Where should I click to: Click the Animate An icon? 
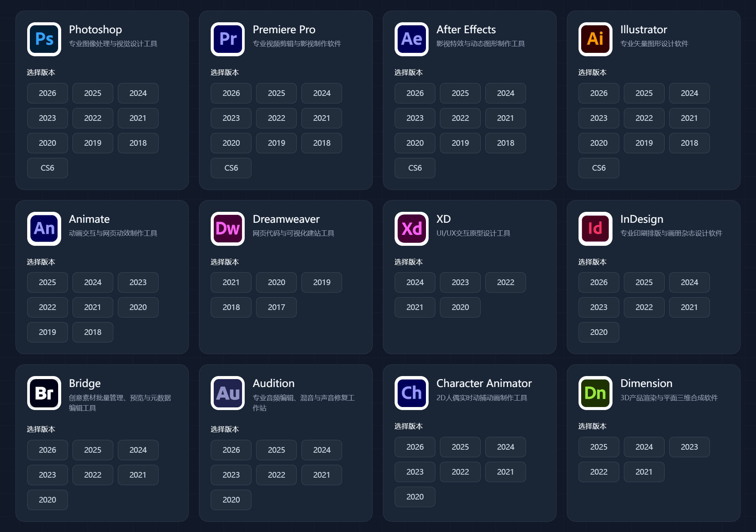click(x=44, y=229)
